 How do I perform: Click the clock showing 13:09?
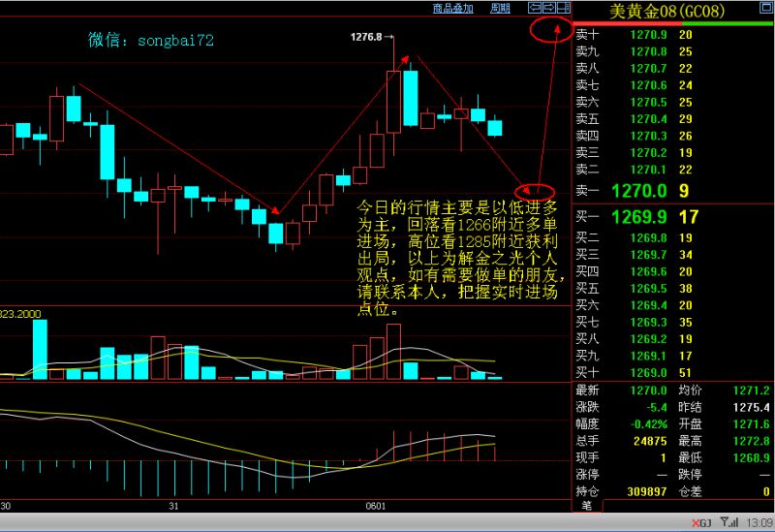pos(759,522)
